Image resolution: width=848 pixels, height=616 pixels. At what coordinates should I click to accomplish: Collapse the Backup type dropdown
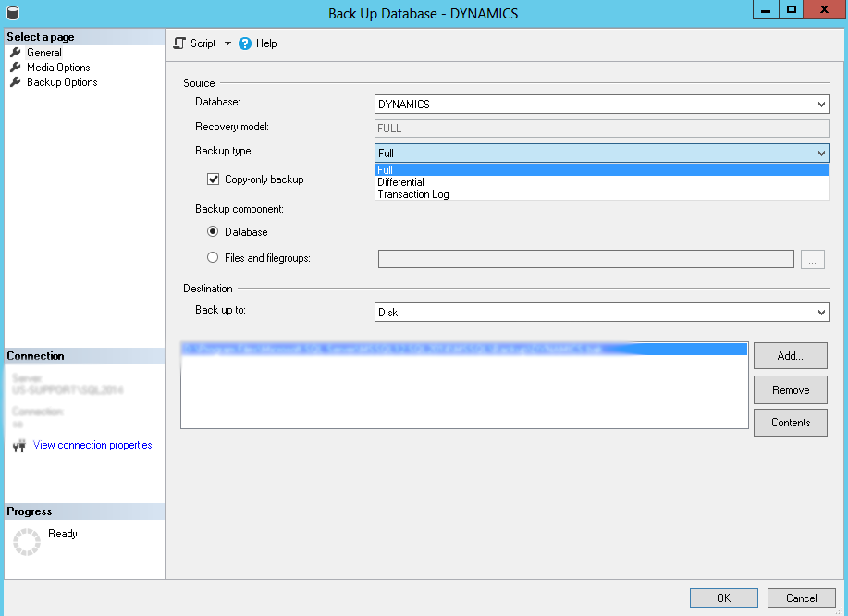click(821, 153)
